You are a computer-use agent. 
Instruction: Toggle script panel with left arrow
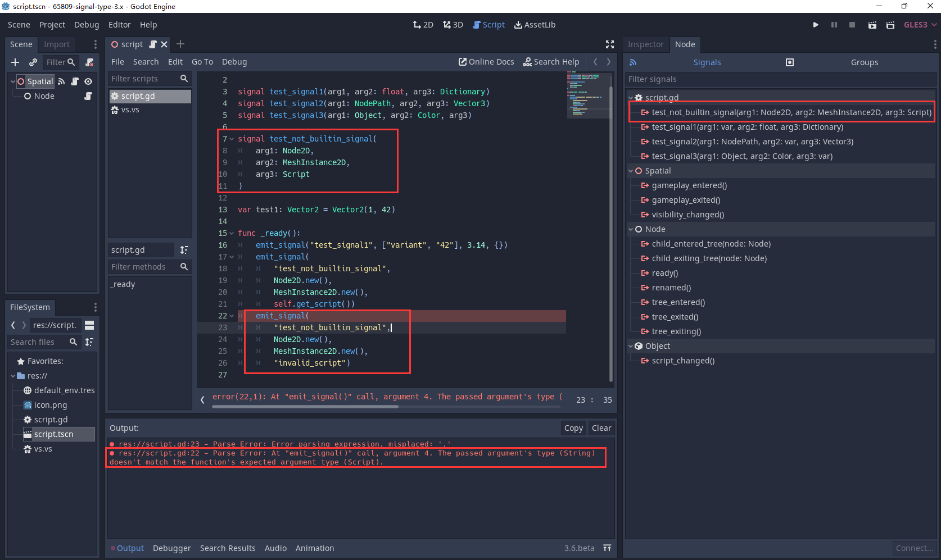pos(202,400)
